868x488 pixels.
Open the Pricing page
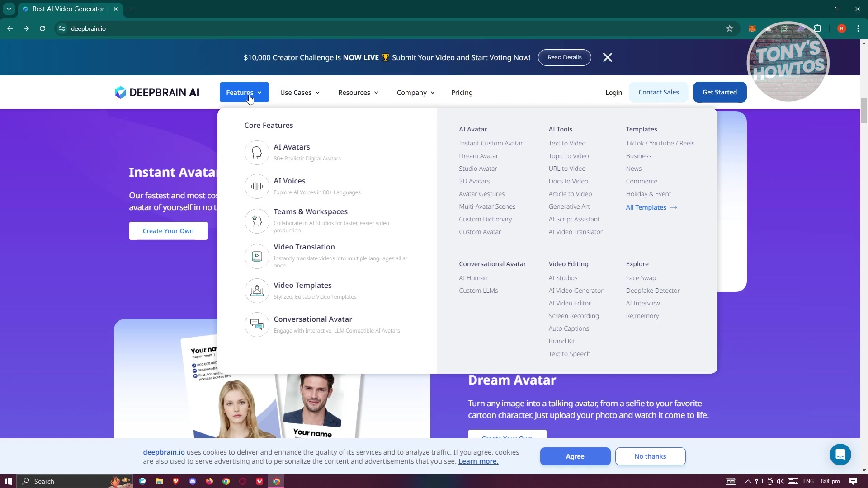pyautogui.click(x=462, y=93)
